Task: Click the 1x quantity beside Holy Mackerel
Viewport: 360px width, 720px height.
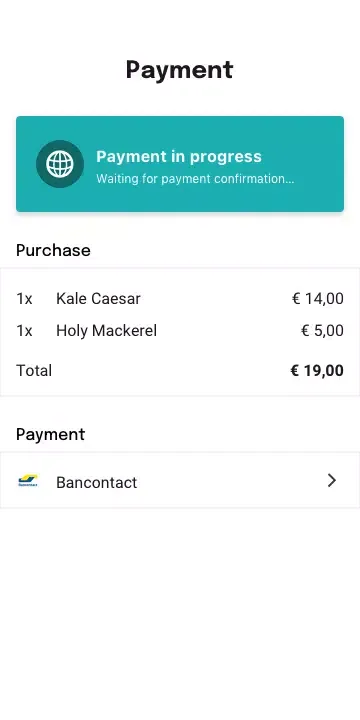Action: 24,331
